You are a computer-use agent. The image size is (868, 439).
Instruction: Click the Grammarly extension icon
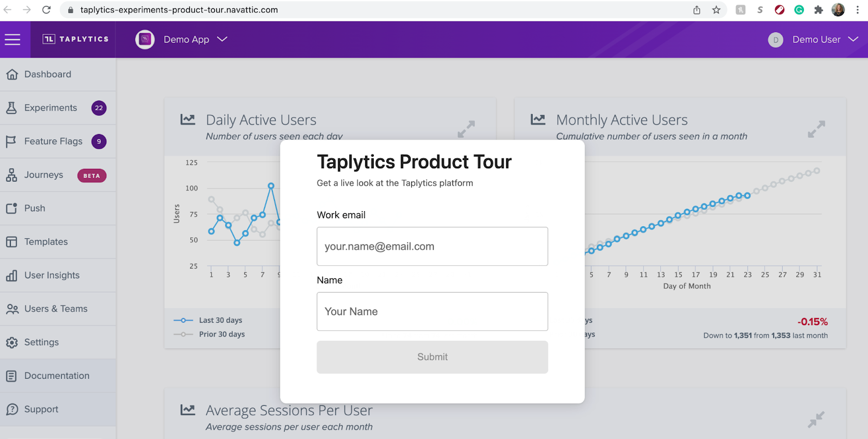(799, 10)
